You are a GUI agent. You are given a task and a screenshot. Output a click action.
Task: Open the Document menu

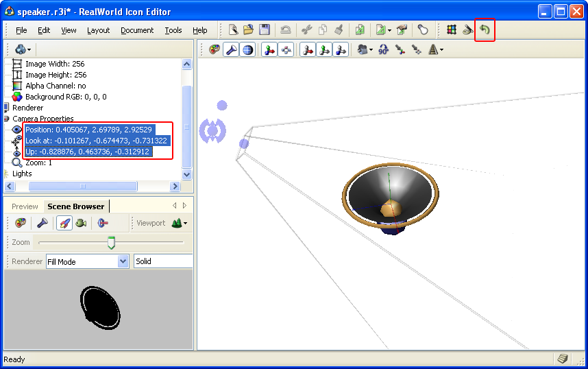(x=137, y=30)
